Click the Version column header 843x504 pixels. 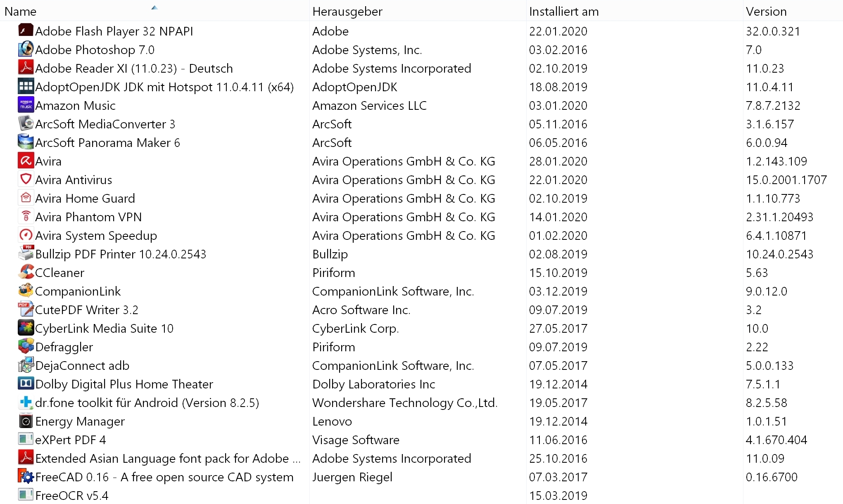(793, 11)
